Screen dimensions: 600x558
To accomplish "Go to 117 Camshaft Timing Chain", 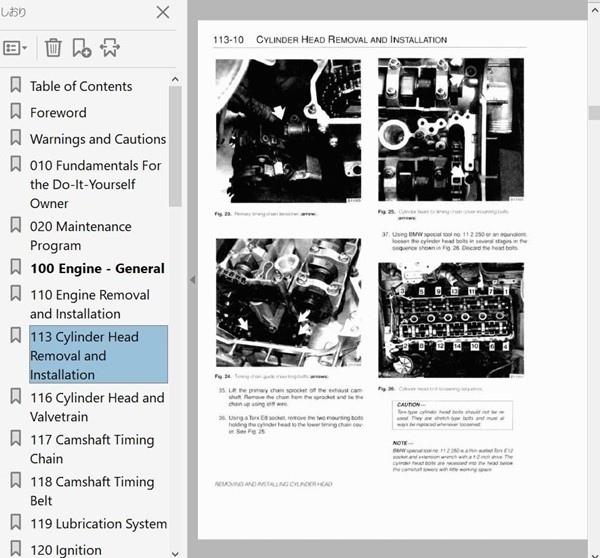I will pos(92,449).
